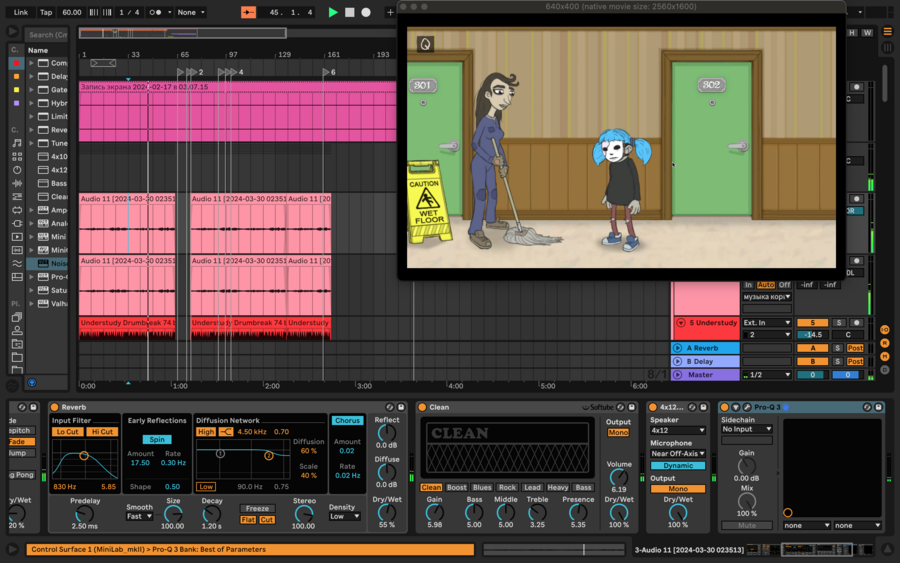The width and height of the screenshot is (900, 563).
Task: Toggle the Freeze button in Reverb
Action: 257,508
